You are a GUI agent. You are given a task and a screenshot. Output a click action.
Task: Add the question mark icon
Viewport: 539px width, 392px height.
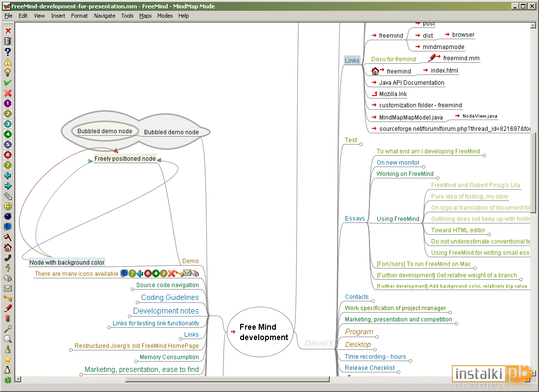(7, 51)
